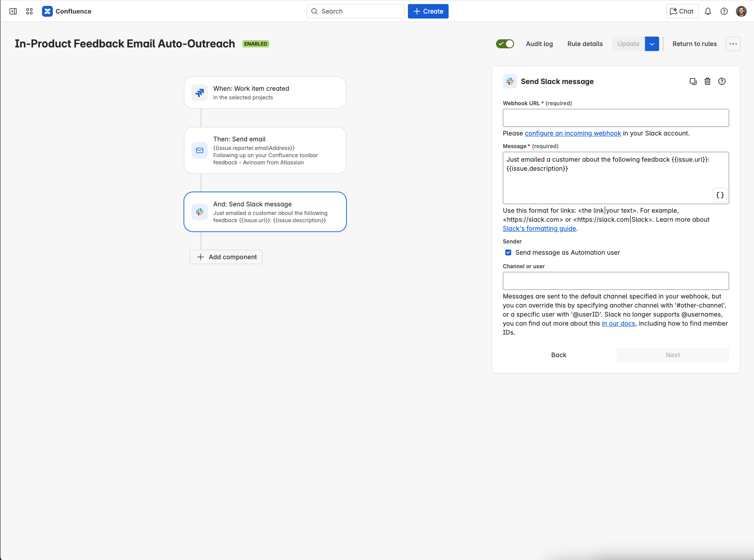Screen dimensions: 754x560
Task: Open the Audit log
Action: [539, 44]
